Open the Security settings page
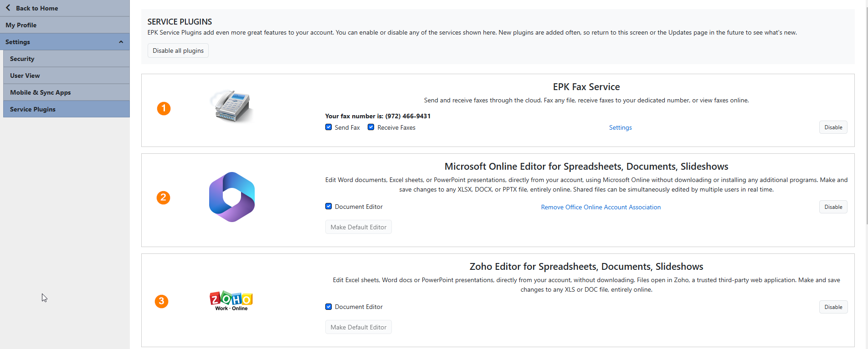This screenshot has width=868, height=349. pos(67,59)
